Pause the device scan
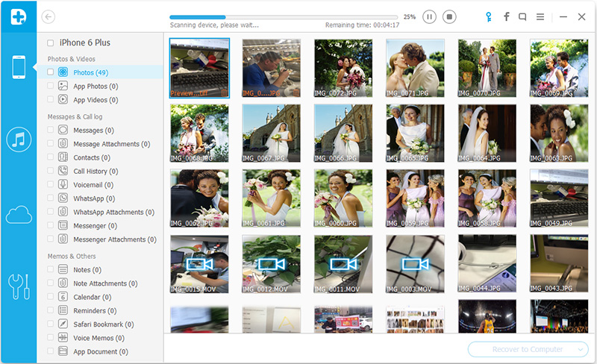Image resolution: width=597 pixels, height=364 pixels. pos(429,16)
